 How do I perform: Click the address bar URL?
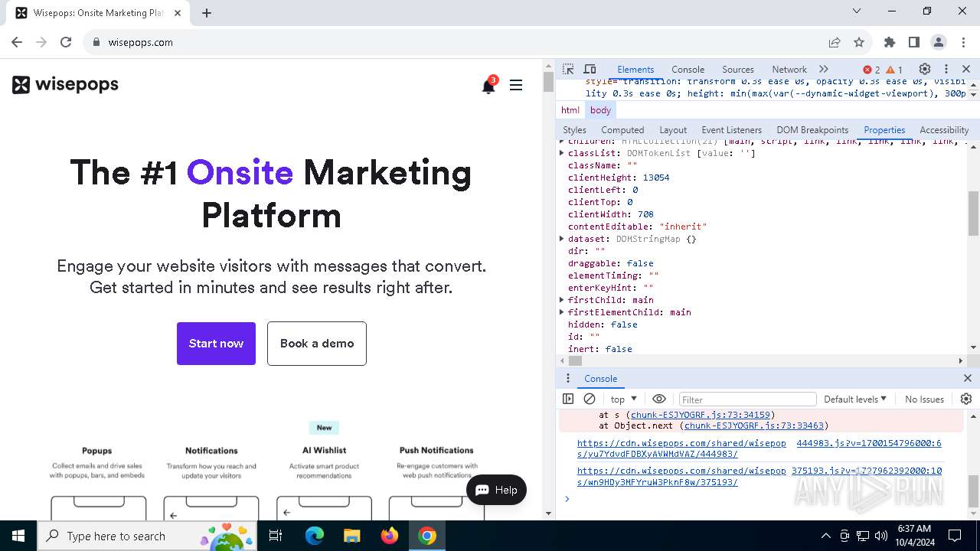140,42
